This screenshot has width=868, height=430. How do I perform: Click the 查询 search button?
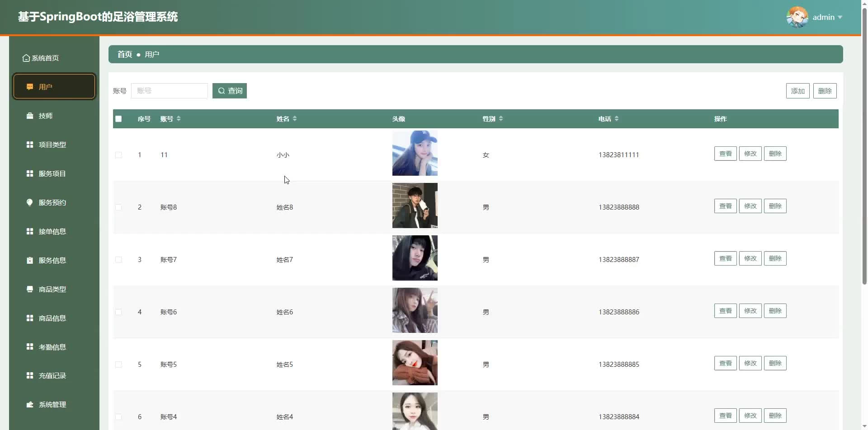[x=230, y=91]
